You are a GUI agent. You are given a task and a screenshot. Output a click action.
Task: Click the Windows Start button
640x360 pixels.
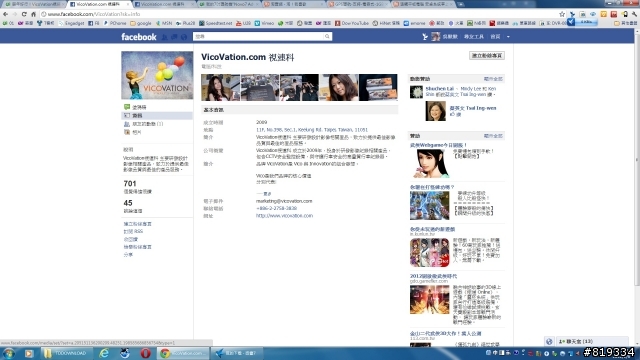[9, 353]
